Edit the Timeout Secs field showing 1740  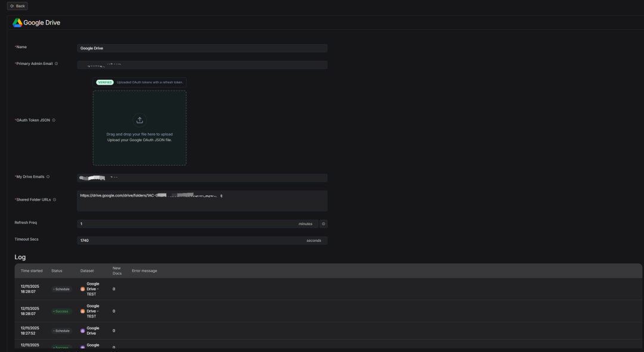tap(202, 241)
